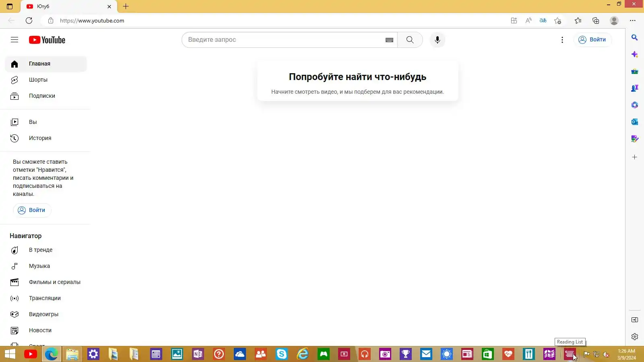The height and width of the screenshot is (362, 644).
Task: Open 'Новости' section
Action: click(46, 331)
